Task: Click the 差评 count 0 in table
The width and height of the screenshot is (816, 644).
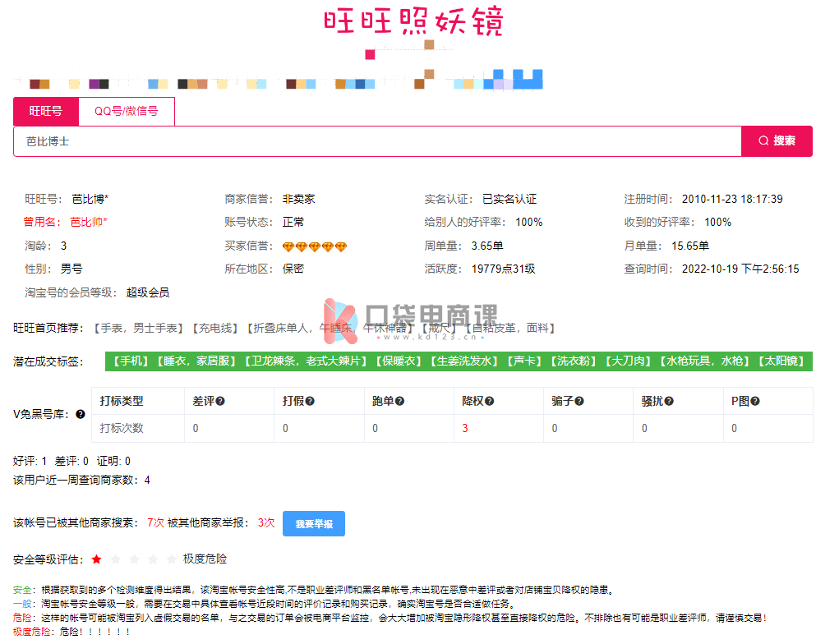Action: click(196, 428)
